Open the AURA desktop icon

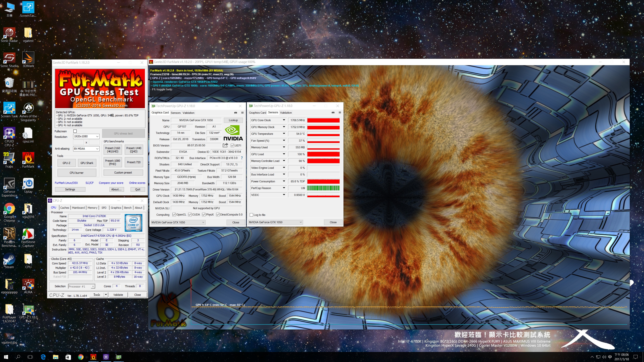(28, 286)
